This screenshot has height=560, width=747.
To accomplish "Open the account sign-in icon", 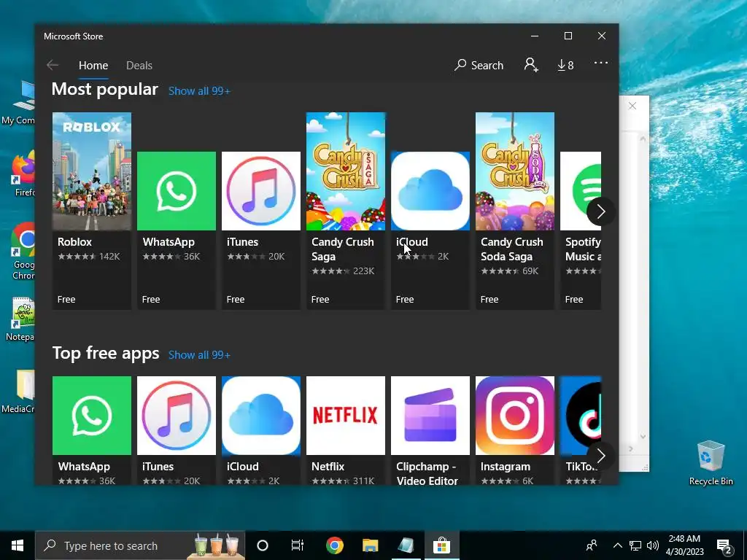I will 531,65.
